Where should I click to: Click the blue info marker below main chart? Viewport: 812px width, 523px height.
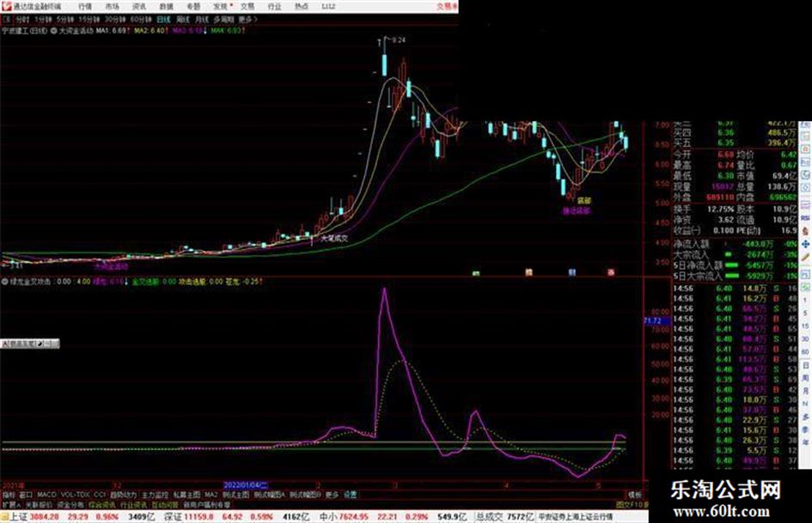coord(571,272)
